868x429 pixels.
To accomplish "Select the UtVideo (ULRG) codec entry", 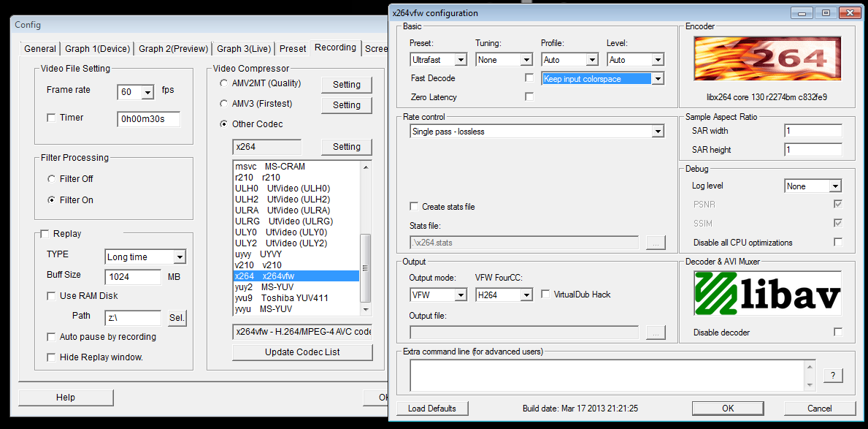I will (x=283, y=221).
